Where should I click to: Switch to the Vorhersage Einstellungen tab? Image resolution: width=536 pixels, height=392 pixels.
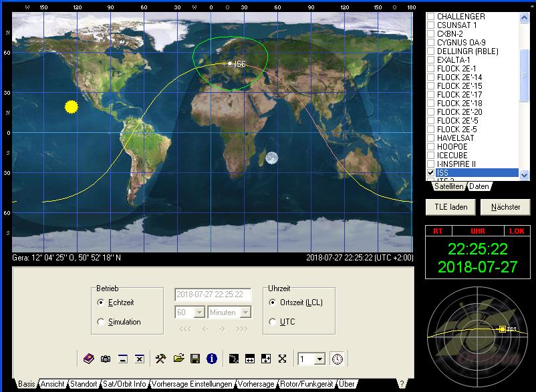(193, 385)
